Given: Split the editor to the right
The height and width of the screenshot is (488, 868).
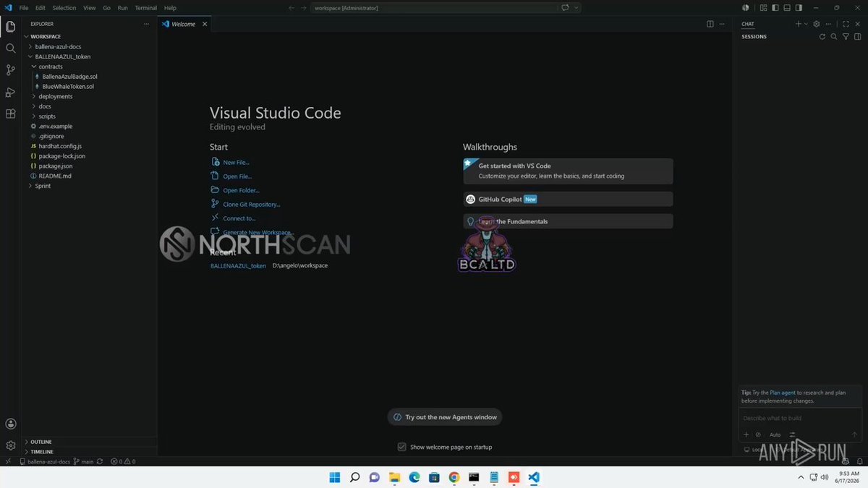Looking at the screenshot, I should [710, 24].
